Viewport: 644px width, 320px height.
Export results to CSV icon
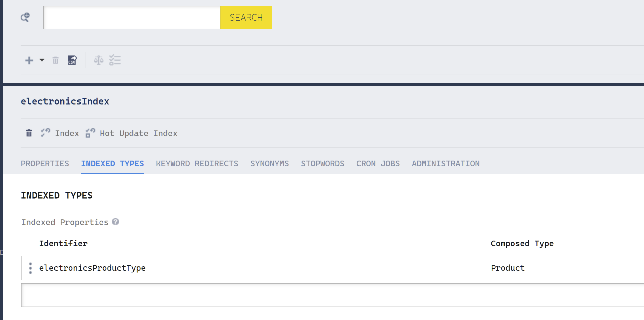click(x=72, y=60)
